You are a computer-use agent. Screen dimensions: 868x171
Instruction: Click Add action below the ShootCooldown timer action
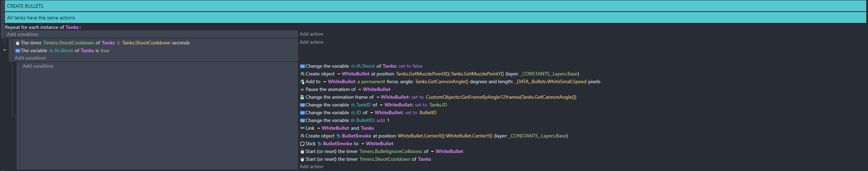311,167
